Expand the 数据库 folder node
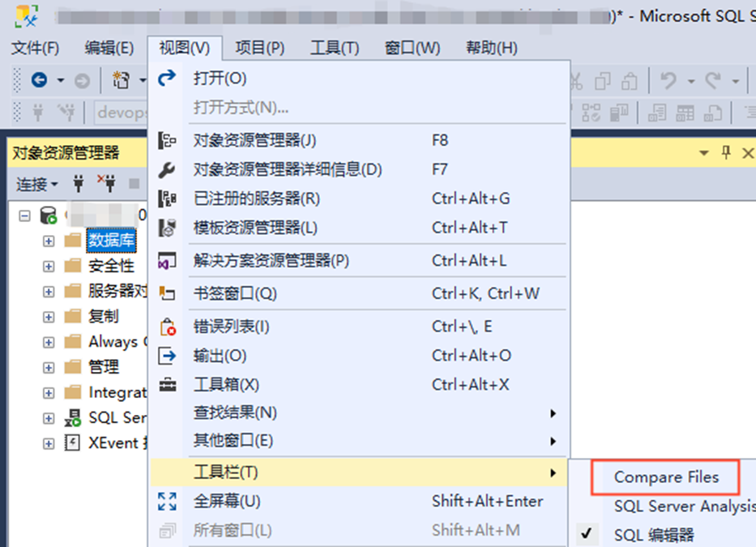The width and height of the screenshot is (756, 547). click(49, 241)
